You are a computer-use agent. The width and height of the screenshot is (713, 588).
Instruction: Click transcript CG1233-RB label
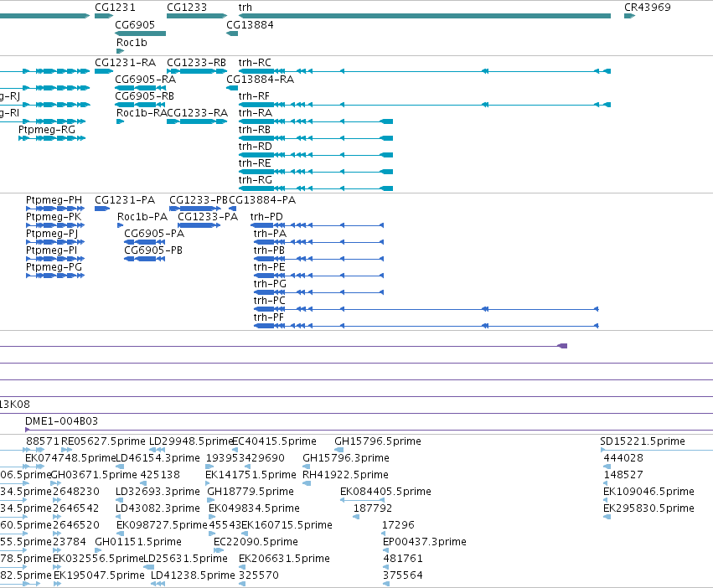pyautogui.click(x=196, y=62)
